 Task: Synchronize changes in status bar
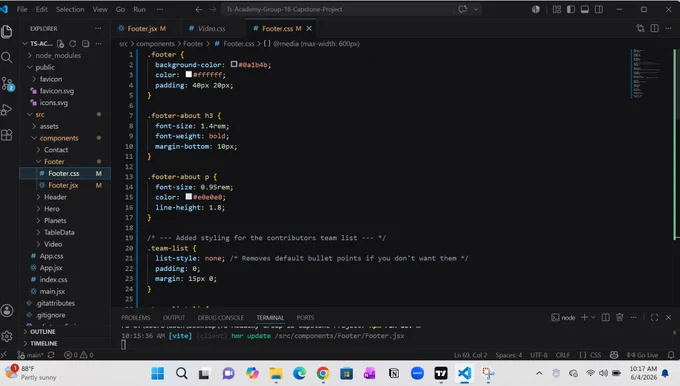click(x=51, y=355)
